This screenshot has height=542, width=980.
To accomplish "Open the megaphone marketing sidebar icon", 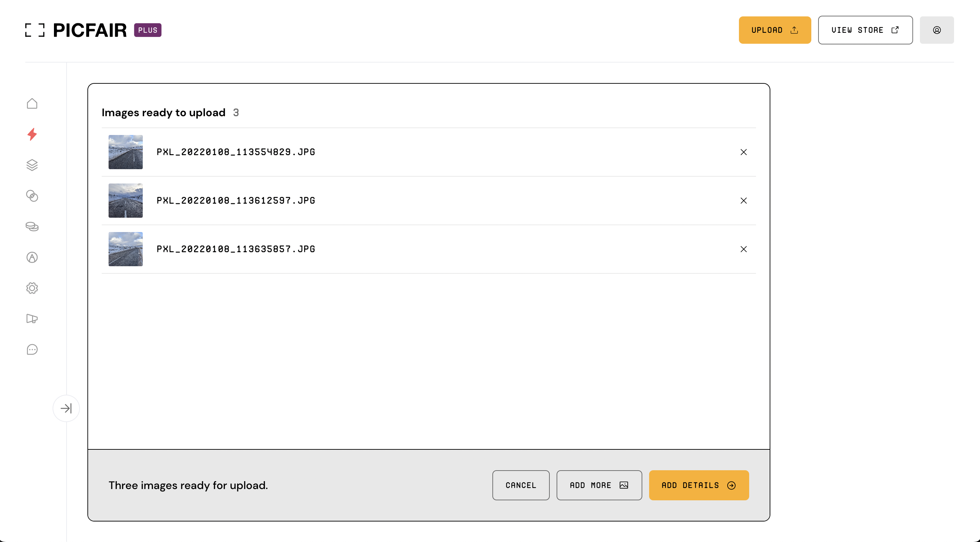I will coord(32,319).
